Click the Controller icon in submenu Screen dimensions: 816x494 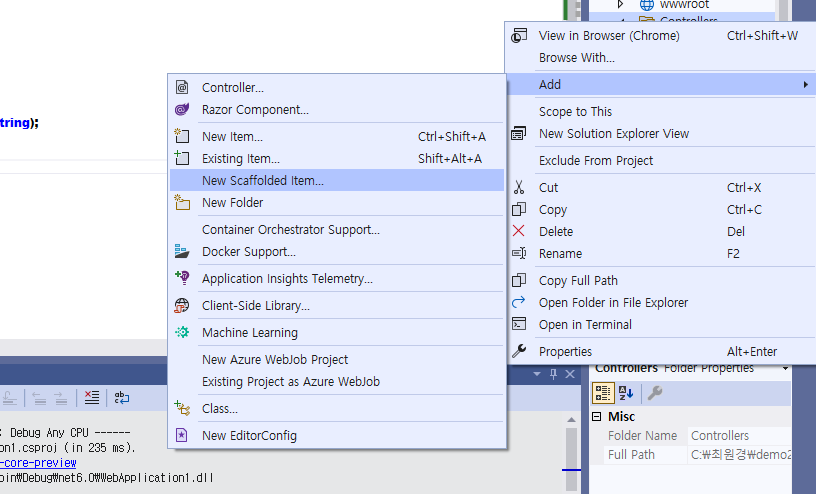coord(182,87)
